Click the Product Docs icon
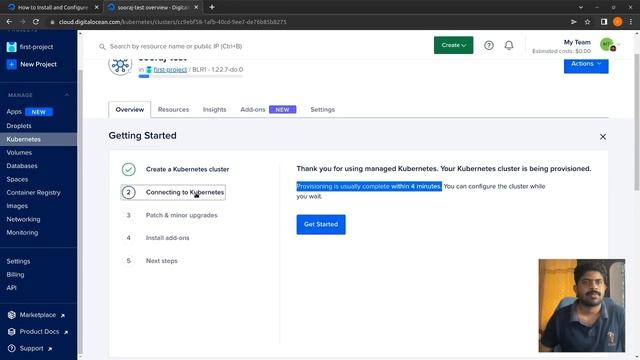The image size is (640, 360). tap(11, 332)
